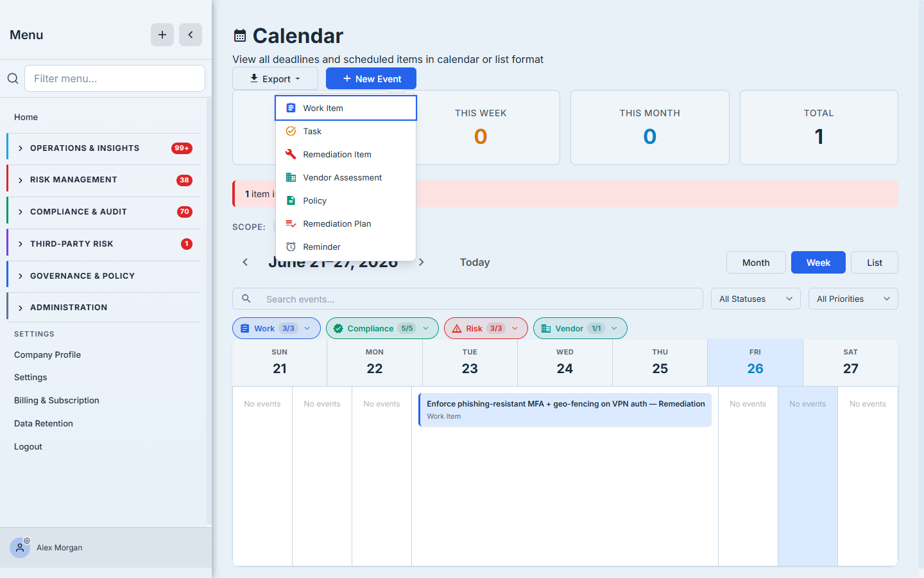This screenshot has width=924, height=578.
Task: Expand Operations & Insights section
Action: pos(103,148)
